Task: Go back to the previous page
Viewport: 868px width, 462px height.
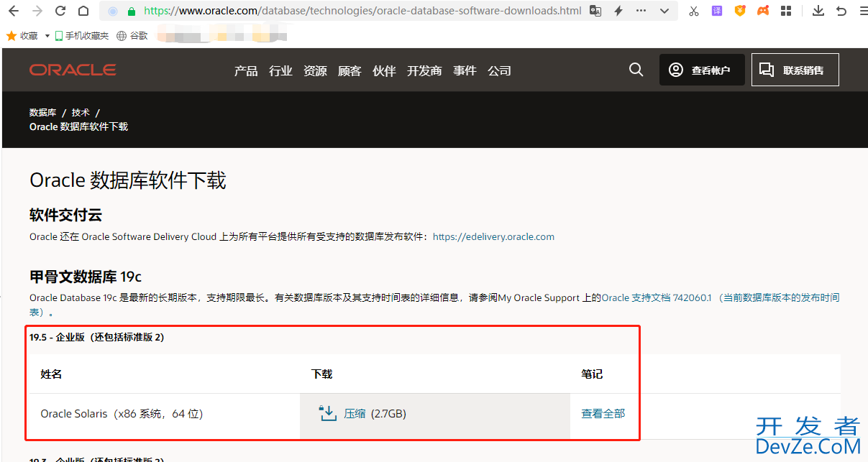Action: coord(14,11)
